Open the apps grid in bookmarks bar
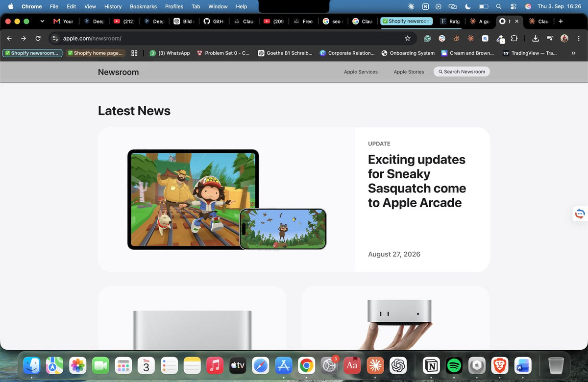Viewport: 588px width, 382px height. click(x=134, y=53)
